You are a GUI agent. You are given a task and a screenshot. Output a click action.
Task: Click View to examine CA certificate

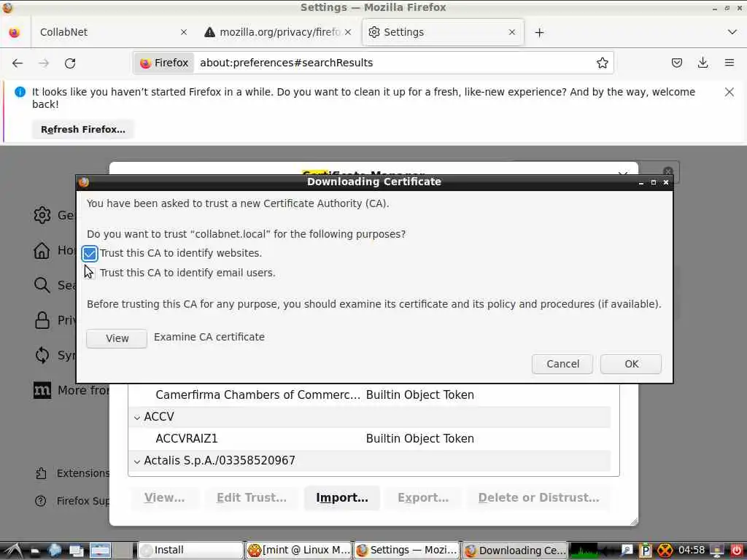(x=117, y=338)
